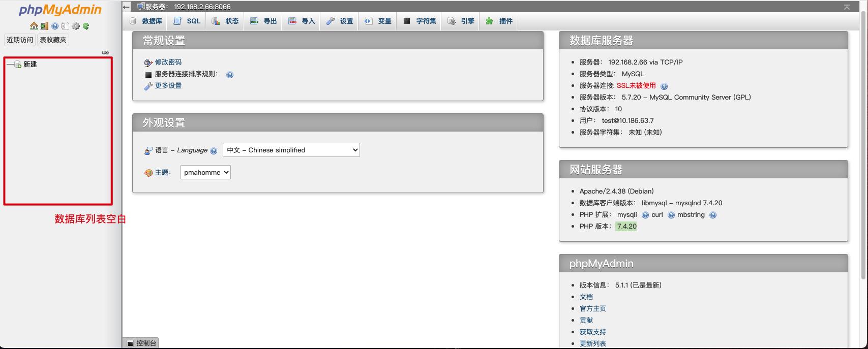Open the 导入 tab

click(302, 21)
